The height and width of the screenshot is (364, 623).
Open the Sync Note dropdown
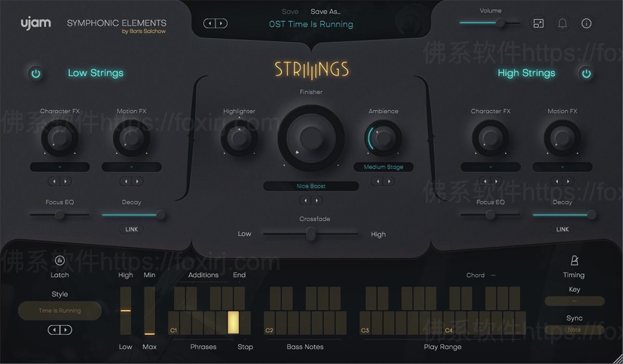(574, 329)
